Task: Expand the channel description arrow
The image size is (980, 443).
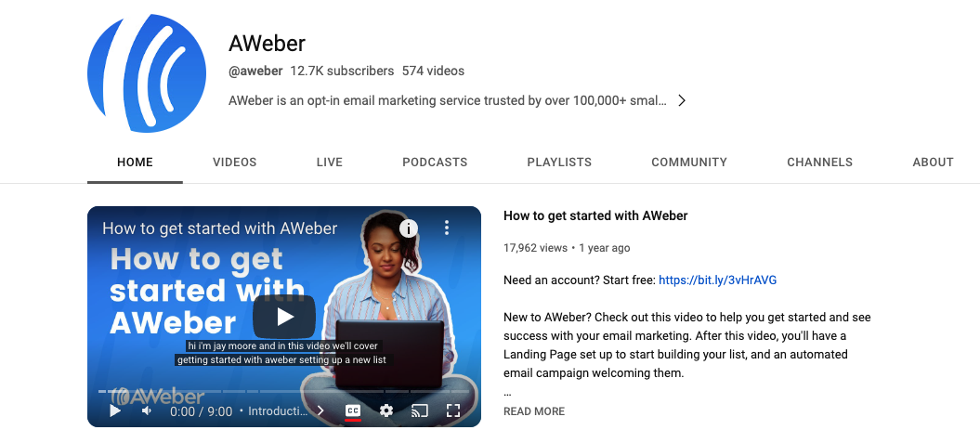Action: point(682,100)
